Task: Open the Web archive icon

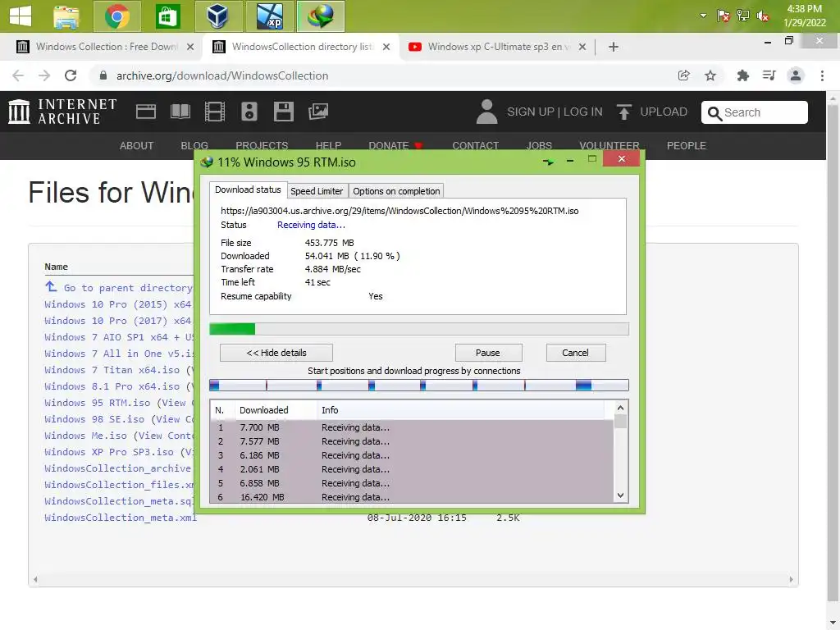Action: pos(146,112)
